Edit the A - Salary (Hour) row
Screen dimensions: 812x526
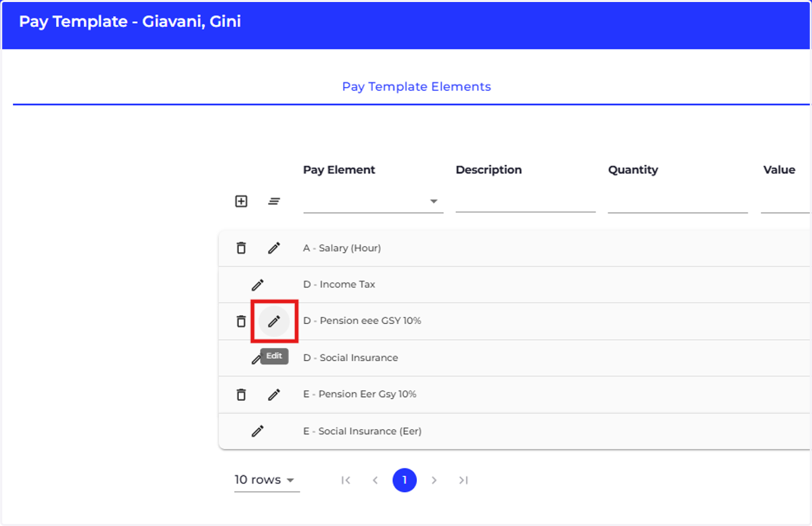tap(274, 248)
